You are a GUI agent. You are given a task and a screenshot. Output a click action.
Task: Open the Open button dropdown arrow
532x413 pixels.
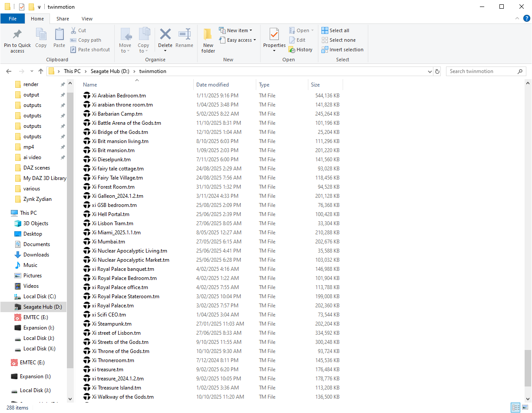312,30
